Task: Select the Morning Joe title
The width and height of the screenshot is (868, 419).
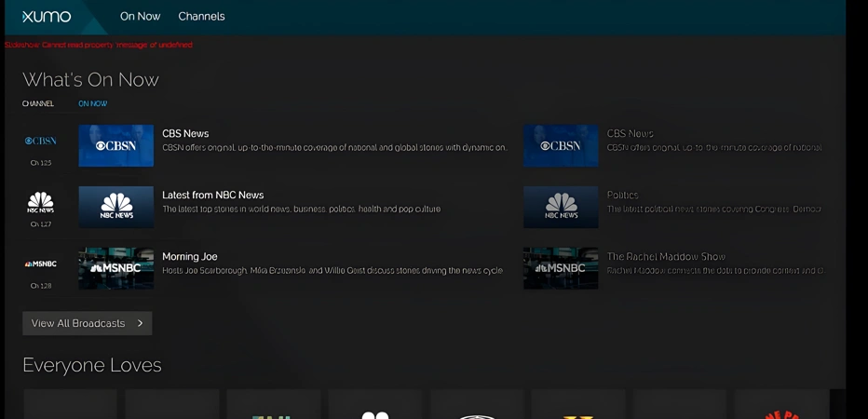Action: (x=190, y=257)
